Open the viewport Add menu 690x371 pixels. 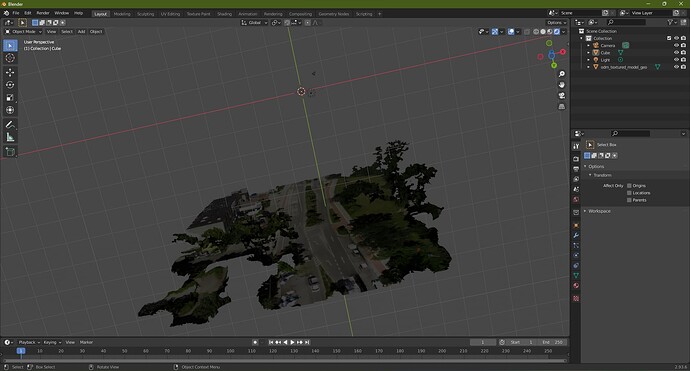coord(81,32)
